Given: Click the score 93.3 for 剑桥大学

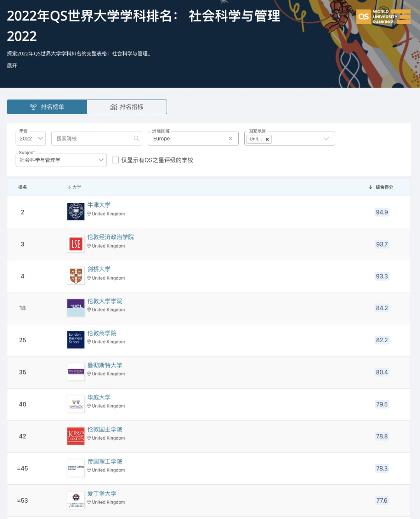Looking at the screenshot, I should point(382,276).
